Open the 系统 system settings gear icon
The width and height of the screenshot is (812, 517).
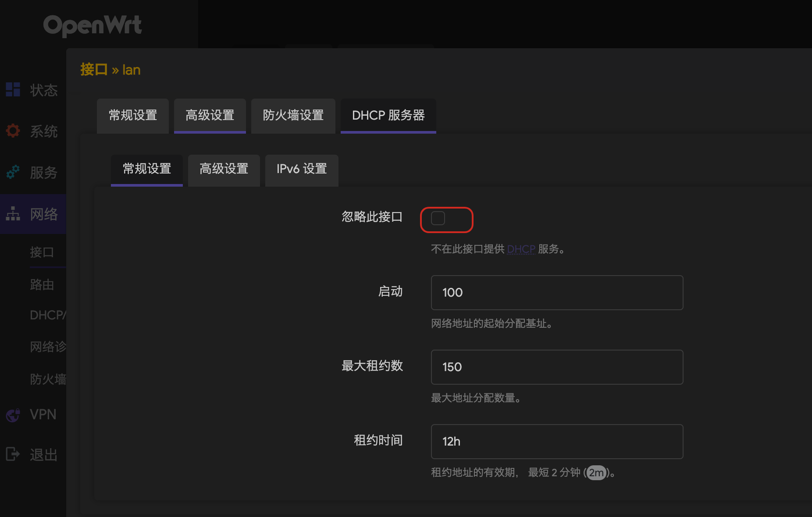point(13,131)
